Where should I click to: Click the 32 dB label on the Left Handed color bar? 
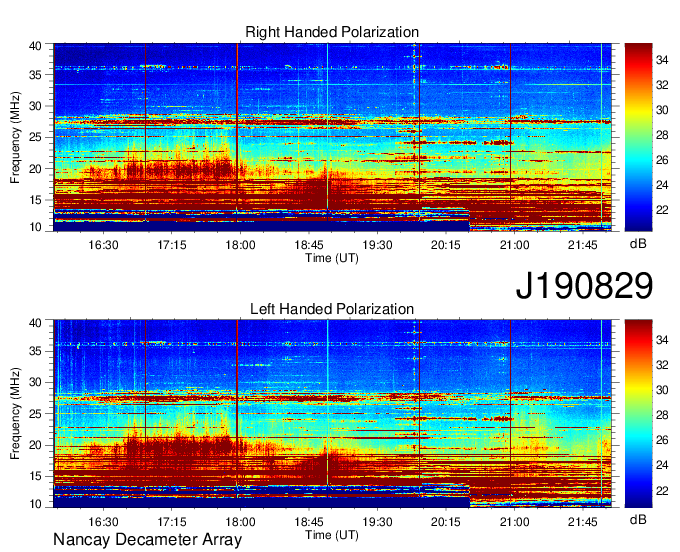(662, 365)
